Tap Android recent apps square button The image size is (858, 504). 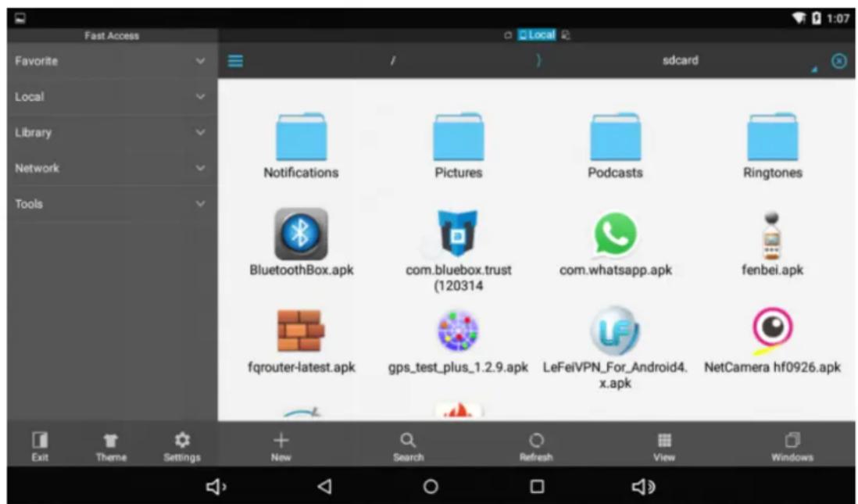coord(538,486)
